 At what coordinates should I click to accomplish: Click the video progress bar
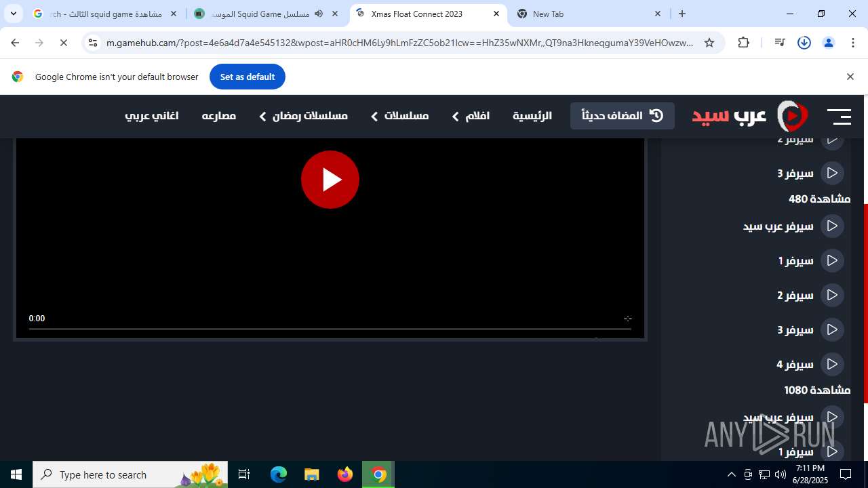tap(330, 329)
